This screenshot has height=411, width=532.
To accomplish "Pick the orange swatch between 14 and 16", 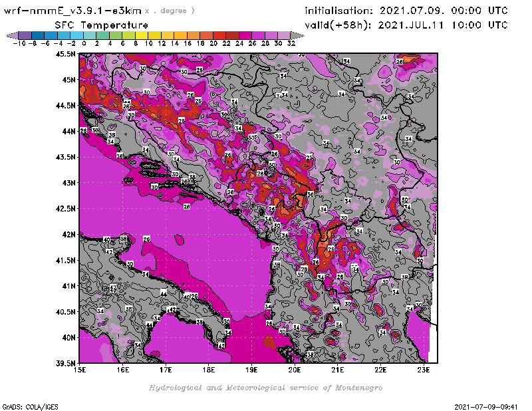I will pyautogui.click(x=180, y=35).
